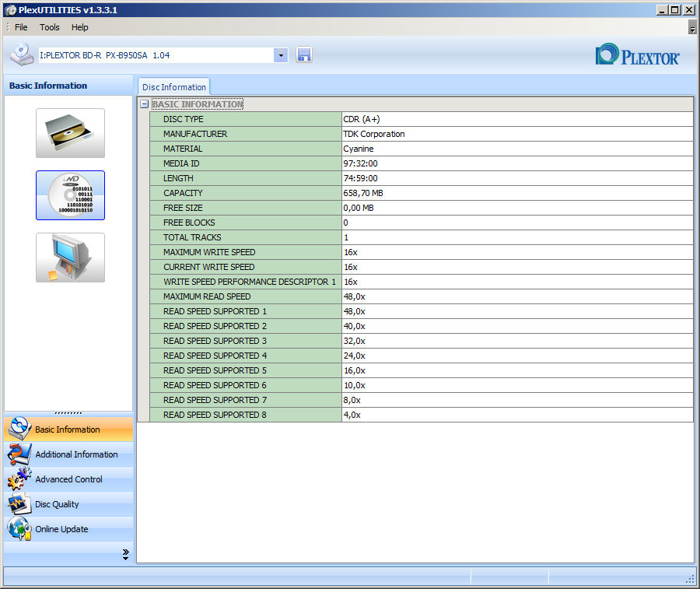Open the computer system information thumbnail
The image size is (700, 589).
tap(71, 258)
